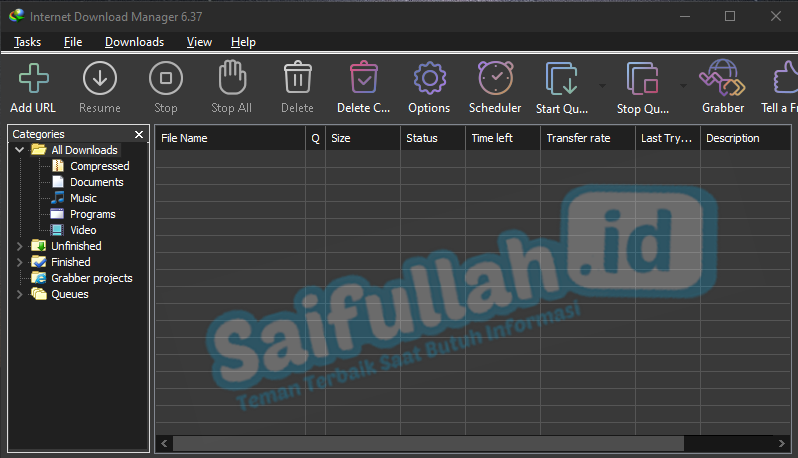Click horizontal scrollbar left arrow

coord(164,444)
